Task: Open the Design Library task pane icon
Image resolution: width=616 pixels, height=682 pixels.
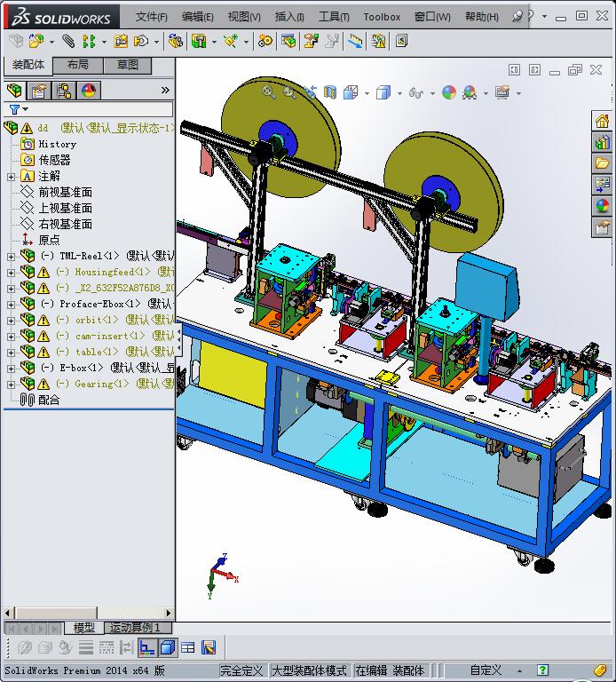Action: point(602,143)
